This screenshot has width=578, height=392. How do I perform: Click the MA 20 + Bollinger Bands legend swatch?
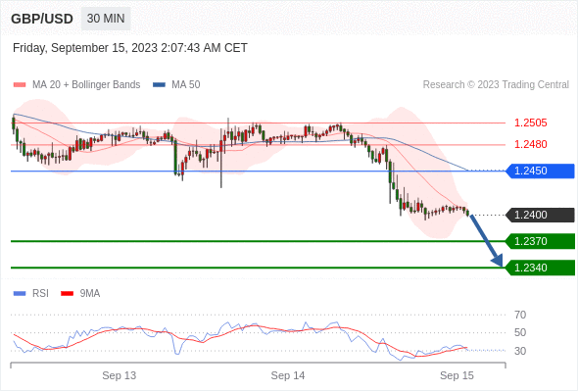[x=20, y=85]
